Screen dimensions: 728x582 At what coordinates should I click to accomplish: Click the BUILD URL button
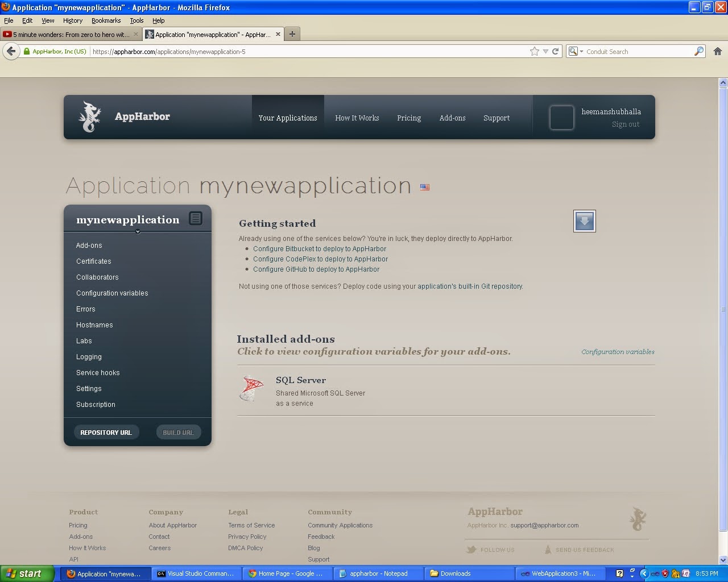tap(178, 433)
